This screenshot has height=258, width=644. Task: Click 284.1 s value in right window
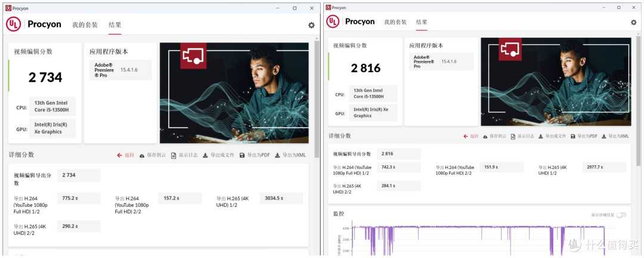tap(398, 186)
